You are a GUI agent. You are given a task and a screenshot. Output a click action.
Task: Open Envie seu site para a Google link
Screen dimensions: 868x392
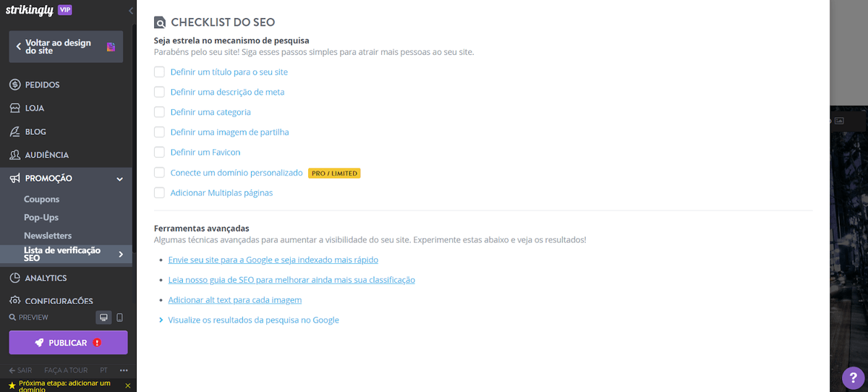click(x=273, y=260)
